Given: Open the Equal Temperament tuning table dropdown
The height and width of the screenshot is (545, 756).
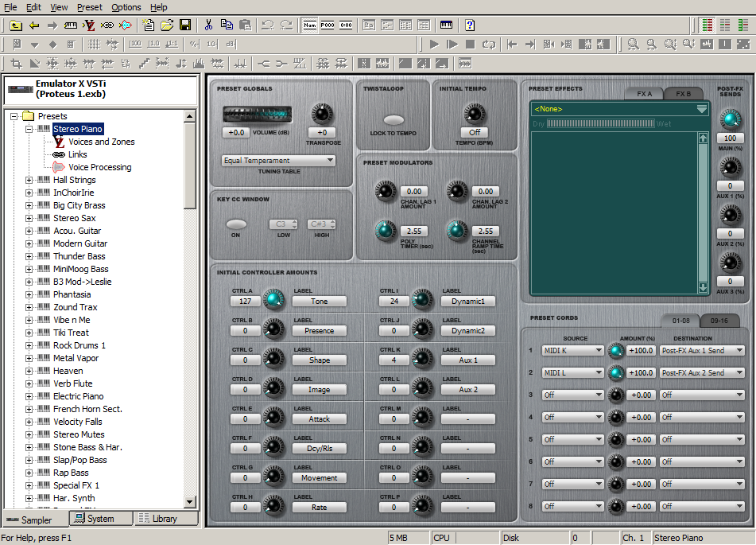Looking at the screenshot, I should [279, 161].
